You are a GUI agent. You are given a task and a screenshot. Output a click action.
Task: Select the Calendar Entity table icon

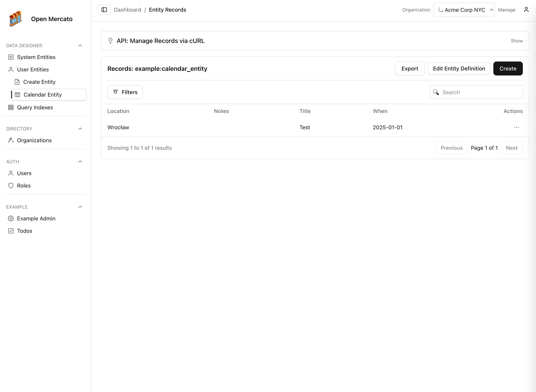[17, 94]
